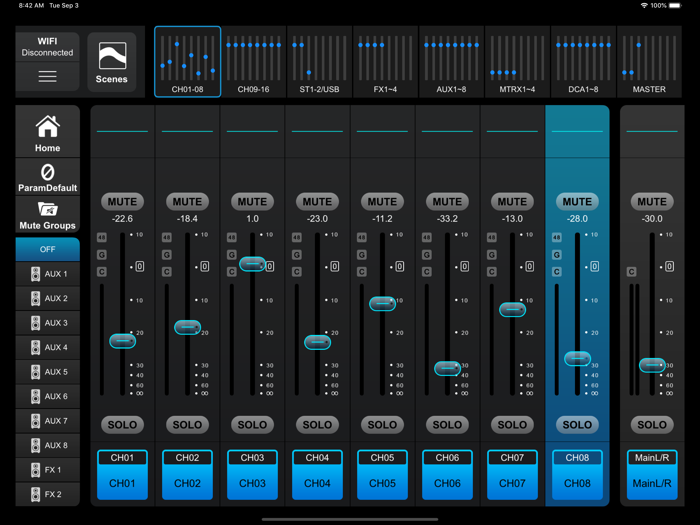Click the CH06 fader knob

click(447, 368)
